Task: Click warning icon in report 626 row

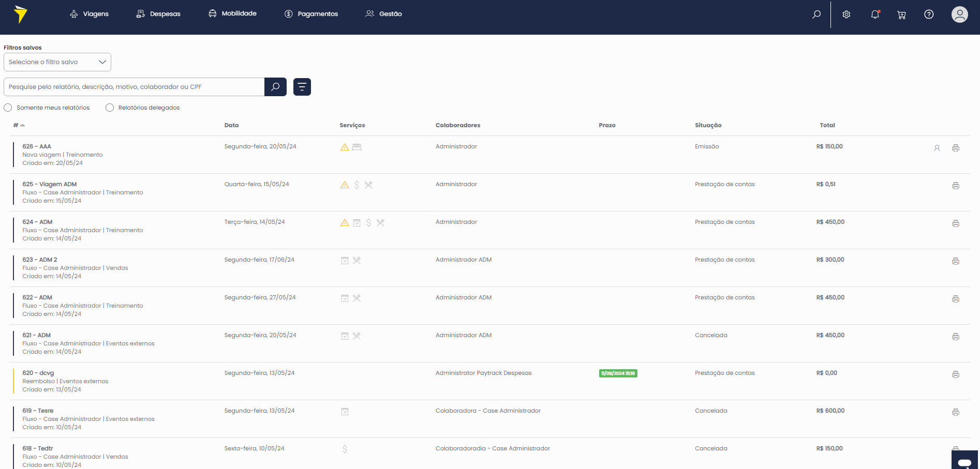Action: [x=345, y=147]
